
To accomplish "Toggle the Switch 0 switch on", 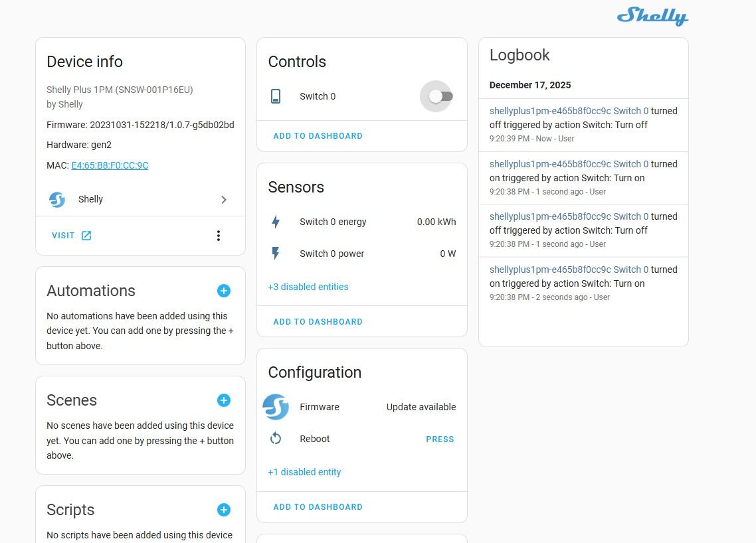I will (x=440, y=96).
